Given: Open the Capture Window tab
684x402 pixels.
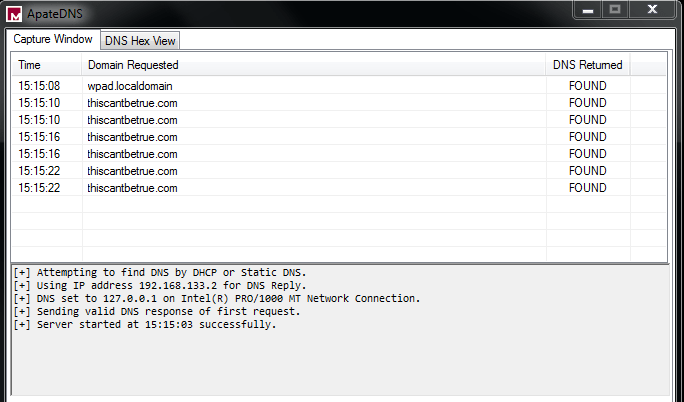Looking at the screenshot, I should [53, 40].
